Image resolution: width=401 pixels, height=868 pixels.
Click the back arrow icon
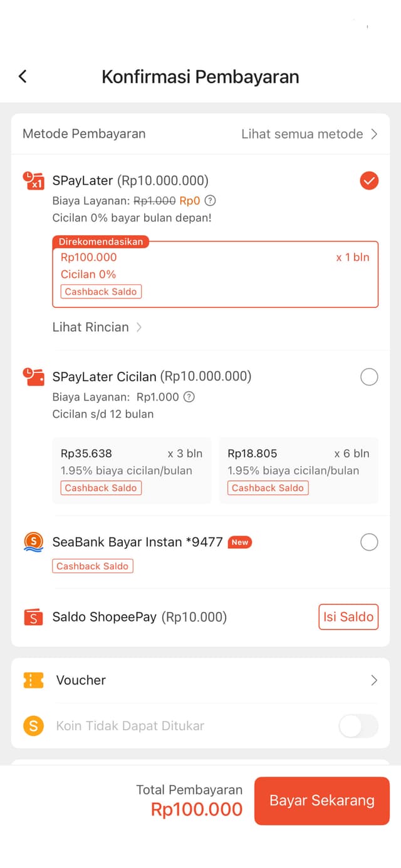tap(23, 76)
